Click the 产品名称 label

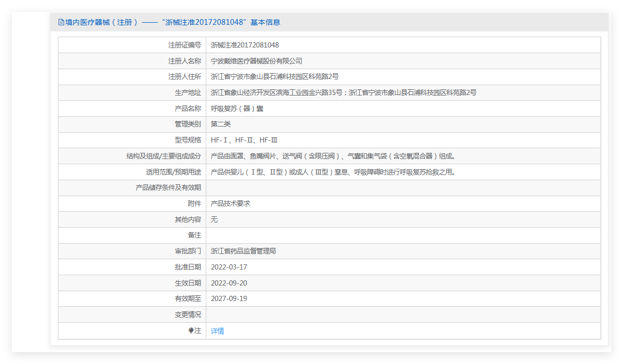188,108
